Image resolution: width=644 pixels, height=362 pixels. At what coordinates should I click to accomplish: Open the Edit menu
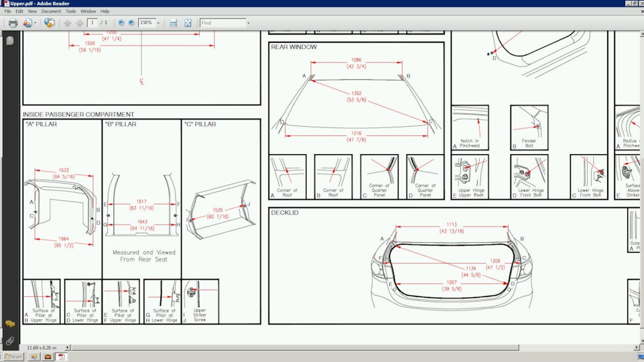(x=19, y=11)
